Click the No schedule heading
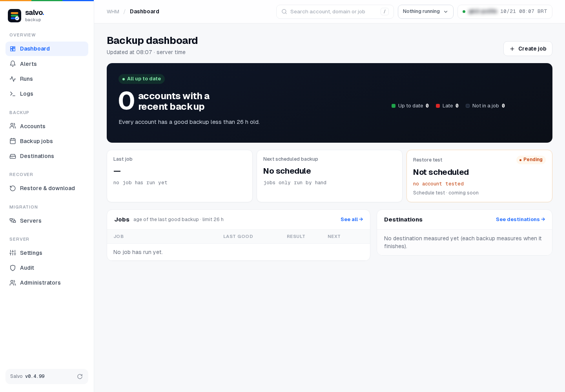This screenshot has width=565, height=392. 287,171
